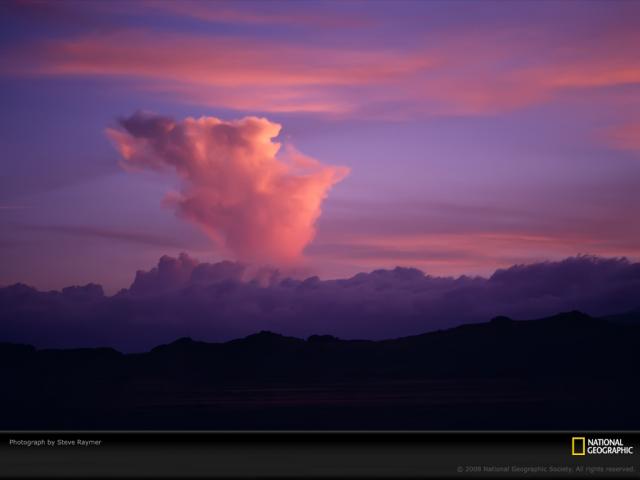Click the yellow National Geographic frame logo
This screenshot has height=480, width=640.
[x=578, y=446]
